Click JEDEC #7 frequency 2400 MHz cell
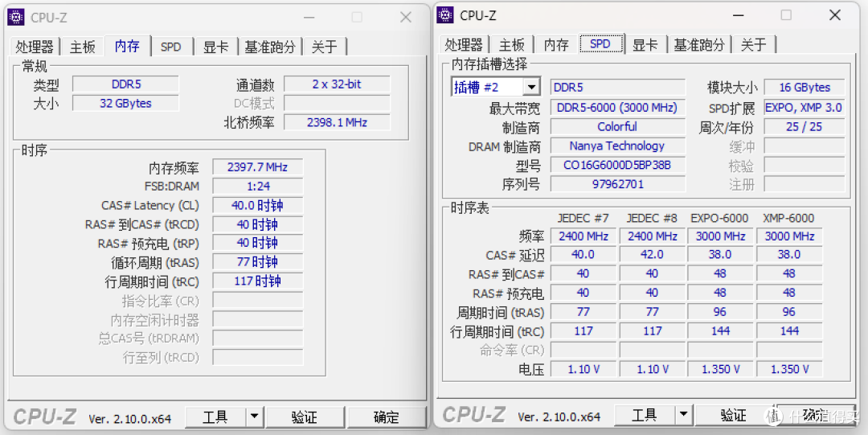The height and width of the screenshot is (435, 868). (583, 236)
